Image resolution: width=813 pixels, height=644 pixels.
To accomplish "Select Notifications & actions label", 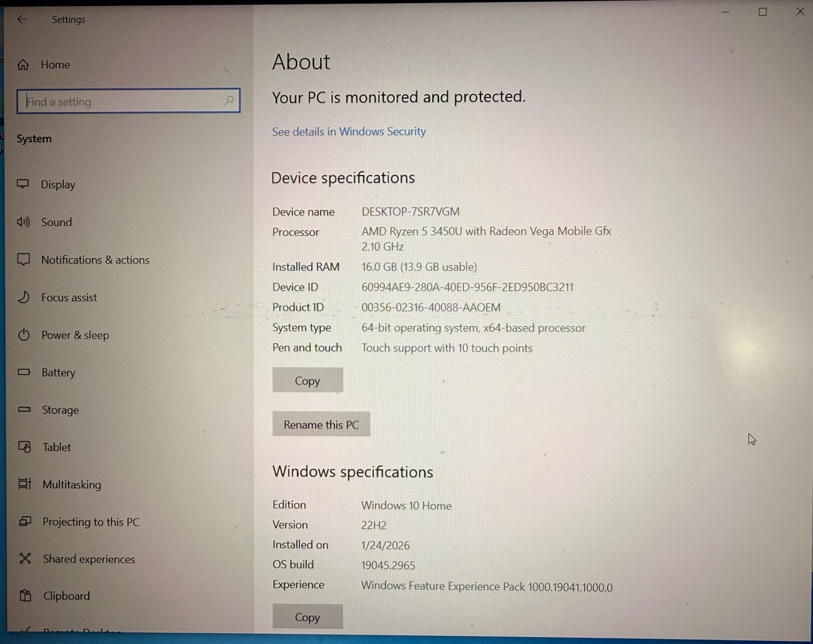I will [96, 260].
